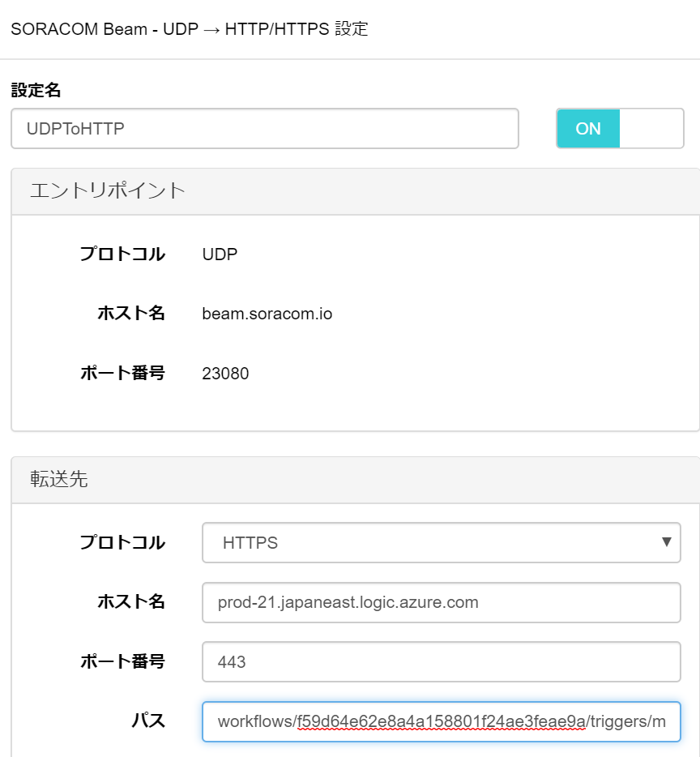Click the beam.soracom.io host name text

[x=267, y=314]
